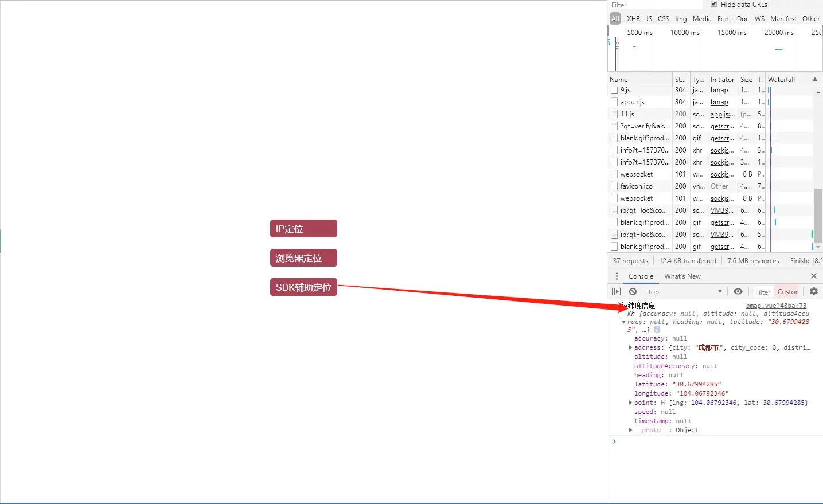Image resolution: width=823 pixels, height=504 pixels.
Task: Click the latitude value "30.67994285"
Action: tap(696, 384)
